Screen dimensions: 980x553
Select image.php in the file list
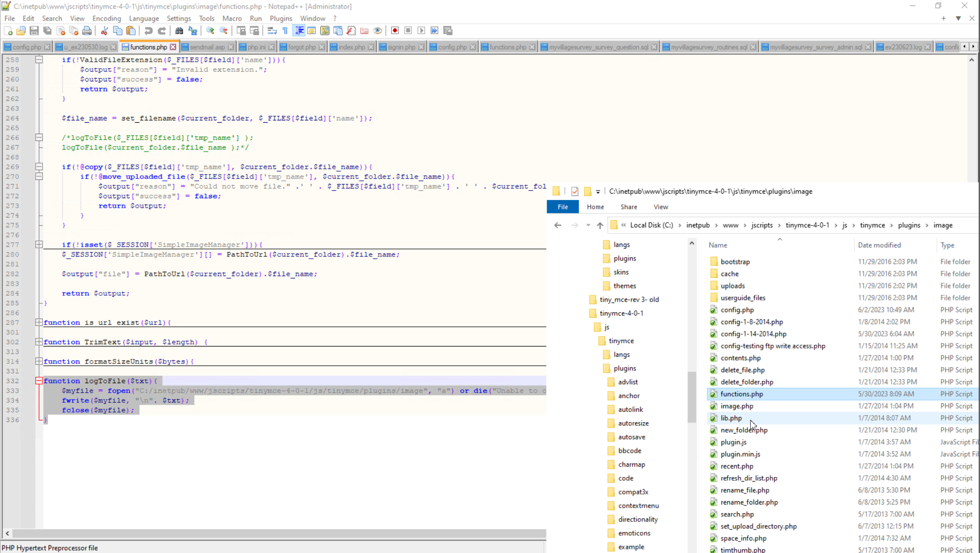[736, 406]
